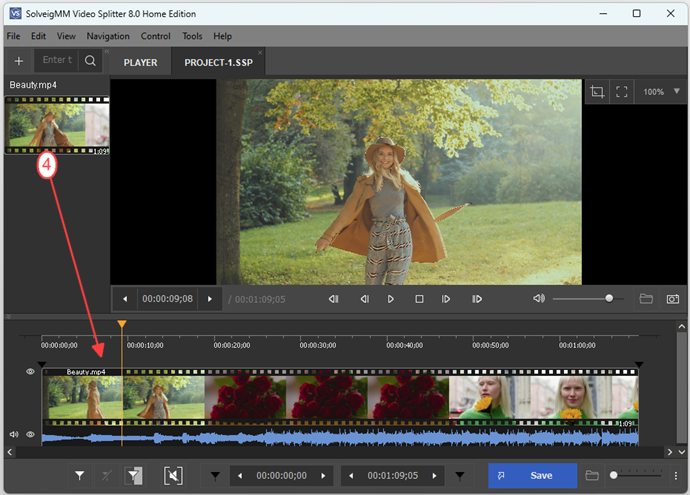This screenshot has height=495, width=690.
Task: Open the 100% zoom dropdown
Action: point(661,92)
